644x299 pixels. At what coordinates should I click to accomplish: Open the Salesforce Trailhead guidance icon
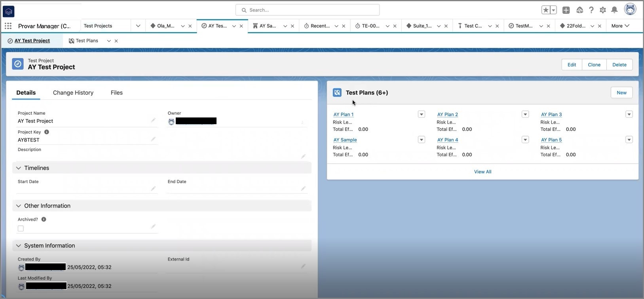(x=579, y=10)
